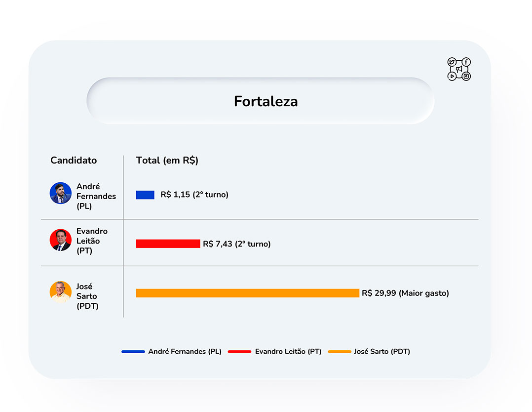Click the Facebook logo icon

pos(466,62)
